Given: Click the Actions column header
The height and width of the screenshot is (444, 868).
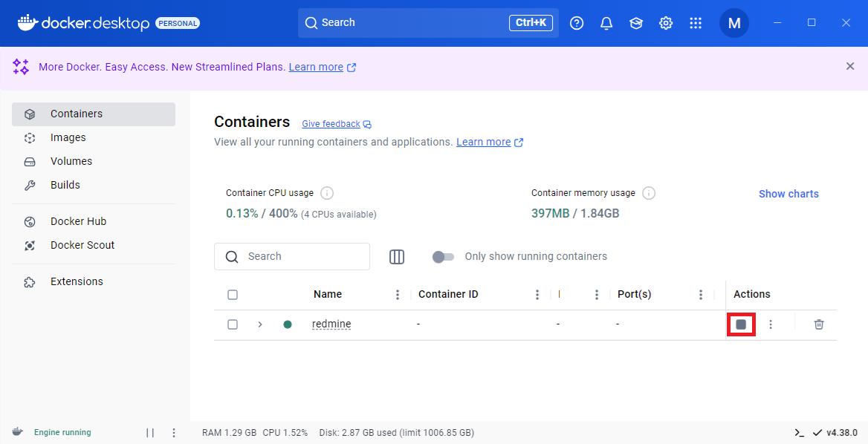Looking at the screenshot, I should [752, 295].
